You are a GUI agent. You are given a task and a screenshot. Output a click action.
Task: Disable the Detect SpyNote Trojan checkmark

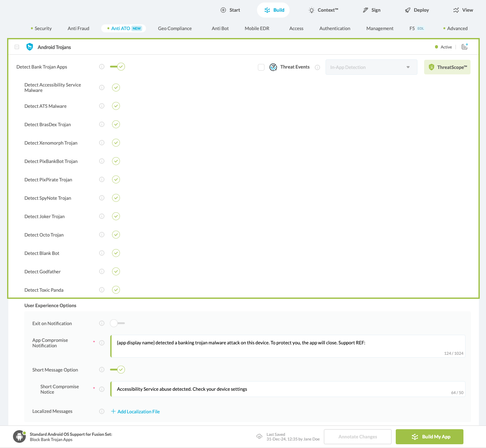pyautogui.click(x=116, y=198)
